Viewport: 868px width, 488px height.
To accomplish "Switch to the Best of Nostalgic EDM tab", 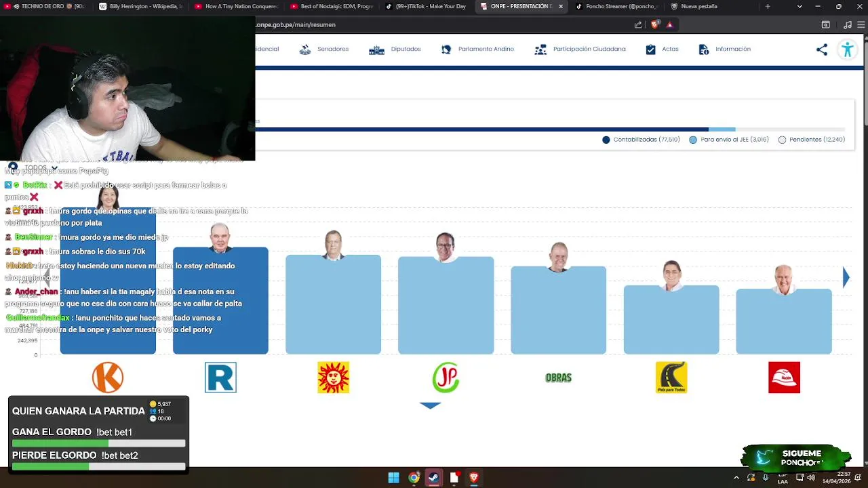I will (331, 6).
